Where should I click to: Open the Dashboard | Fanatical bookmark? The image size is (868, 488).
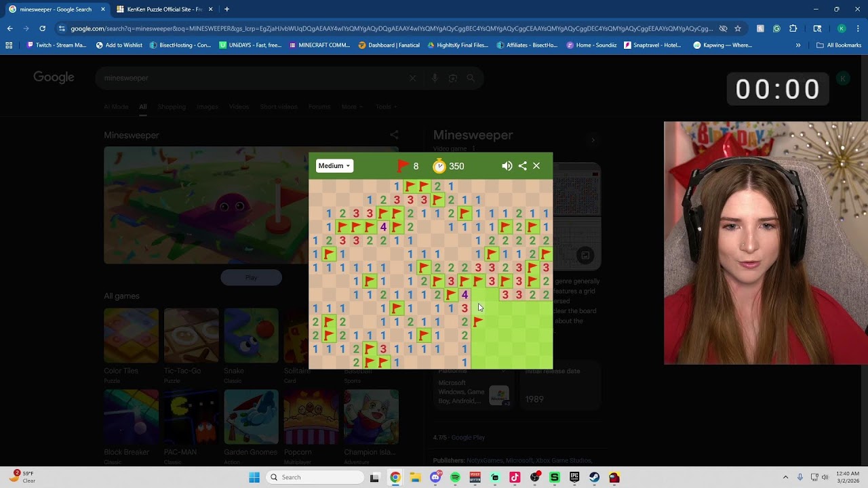[390, 45]
